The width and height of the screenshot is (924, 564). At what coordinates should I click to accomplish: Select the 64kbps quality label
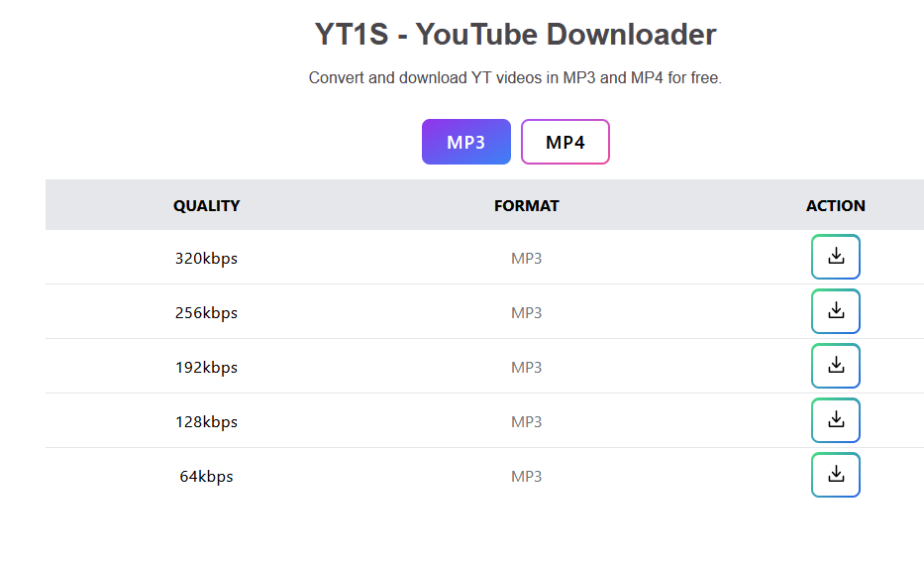pos(206,477)
